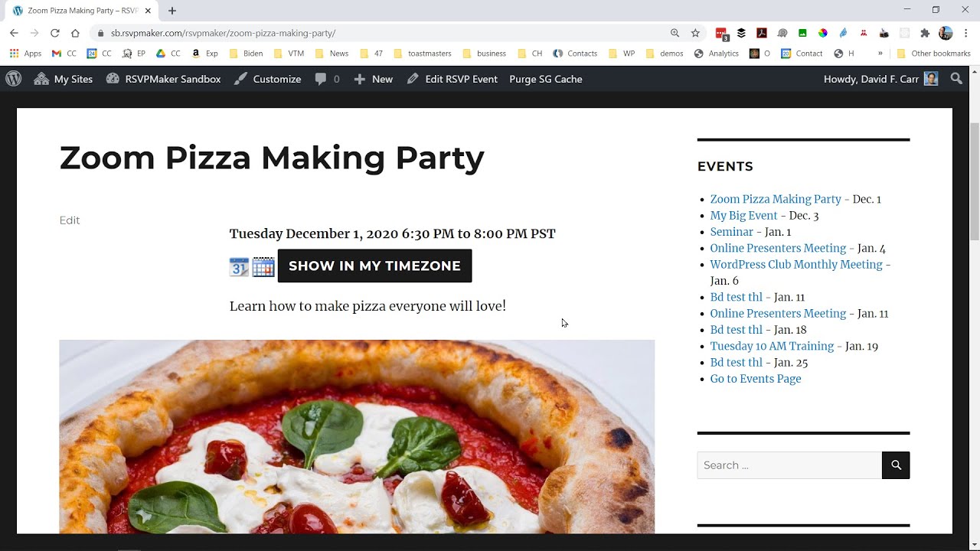
Task: Open the WordPress Club Monthly Meeting link
Action: [796, 265]
